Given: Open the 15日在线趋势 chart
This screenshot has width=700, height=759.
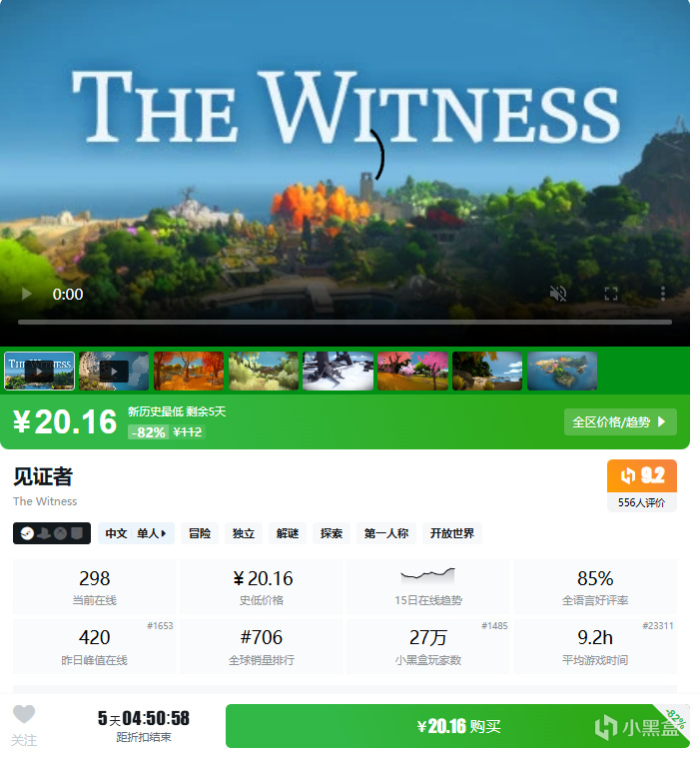Looking at the screenshot, I should click(428, 586).
